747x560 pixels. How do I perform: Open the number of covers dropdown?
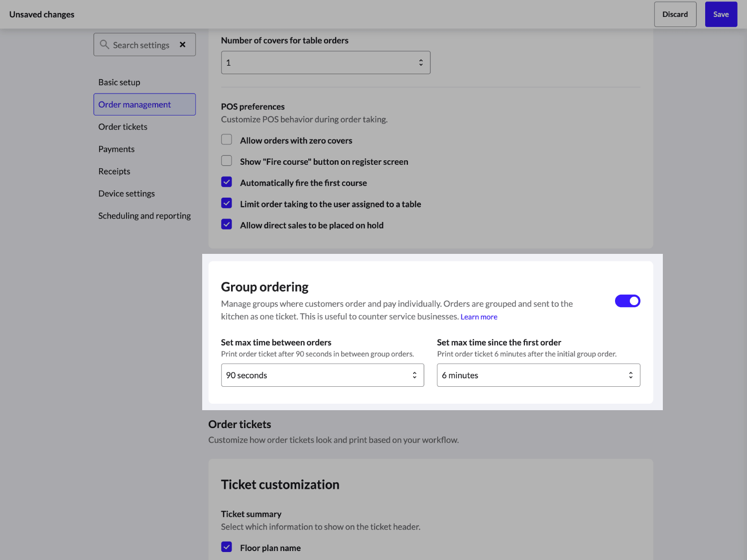pyautogui.click(x=326, y=63)
